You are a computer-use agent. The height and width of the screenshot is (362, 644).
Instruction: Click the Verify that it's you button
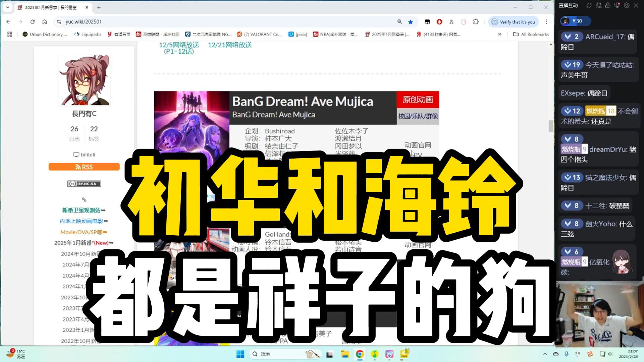tap(514, 22)
